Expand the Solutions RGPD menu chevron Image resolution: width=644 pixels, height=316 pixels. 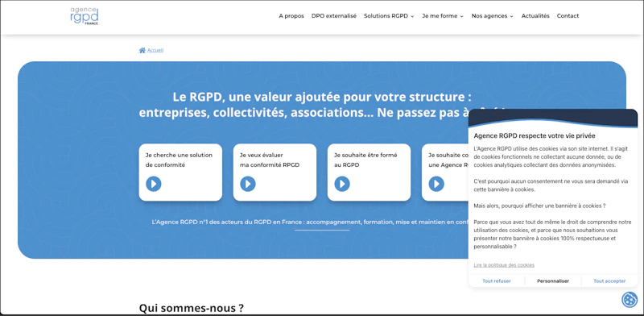click(412, 16)
